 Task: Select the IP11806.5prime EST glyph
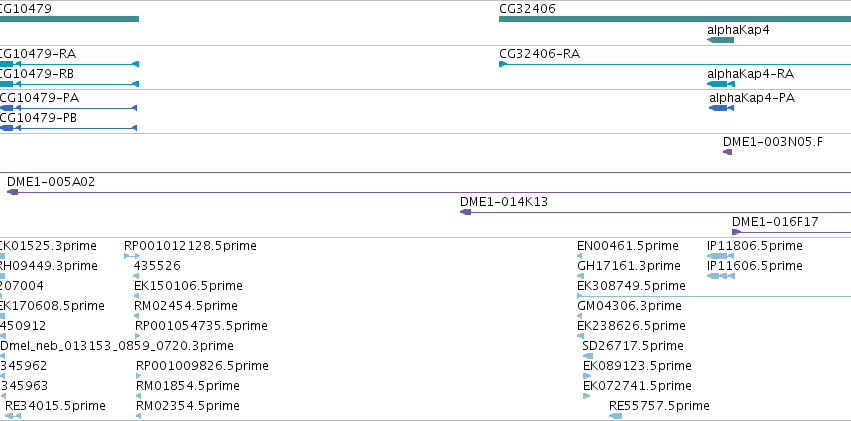coord(717,256)
